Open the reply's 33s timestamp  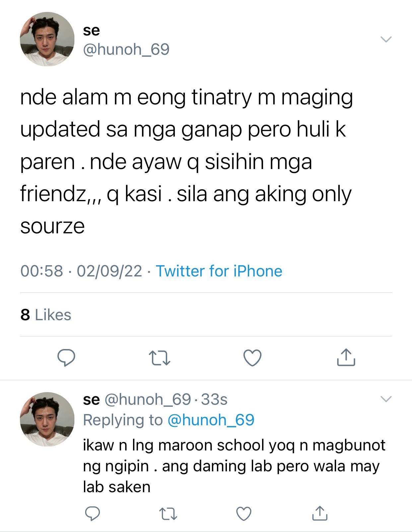click(x=214, y=399)
